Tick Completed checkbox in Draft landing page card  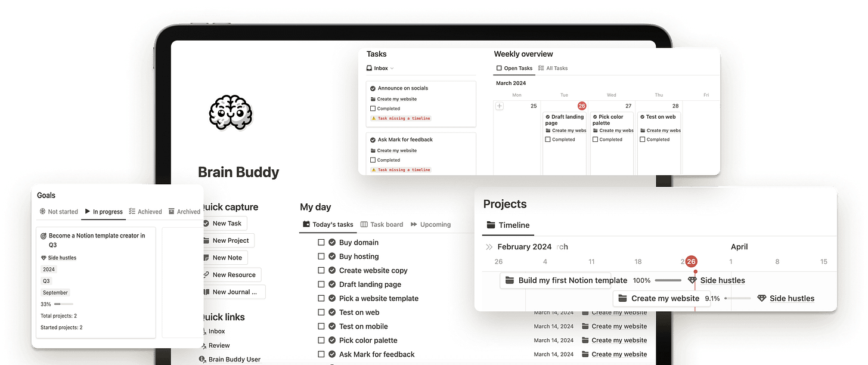(548, 140)
